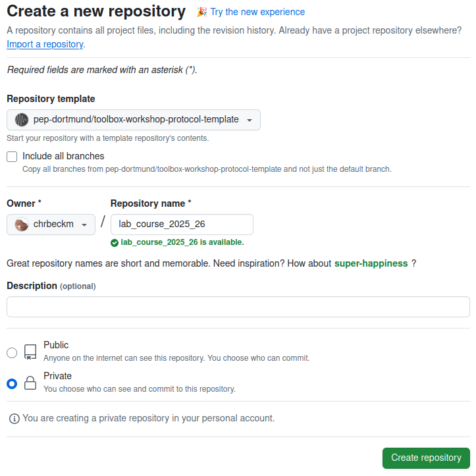Click the Private lock icon
The image size is (476, 476).
(30, 383)
